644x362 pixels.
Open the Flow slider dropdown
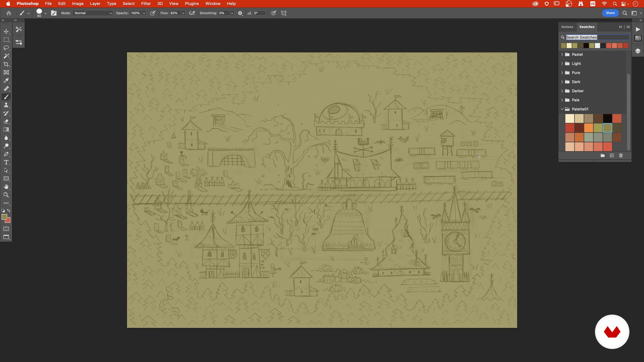tap(183, 13)
